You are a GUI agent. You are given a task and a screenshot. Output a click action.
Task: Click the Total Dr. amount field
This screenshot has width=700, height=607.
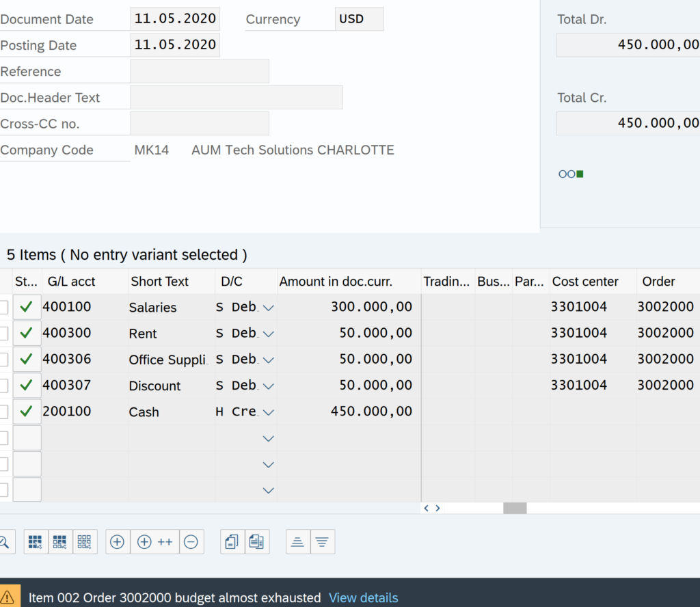click(x=628, y=44)
